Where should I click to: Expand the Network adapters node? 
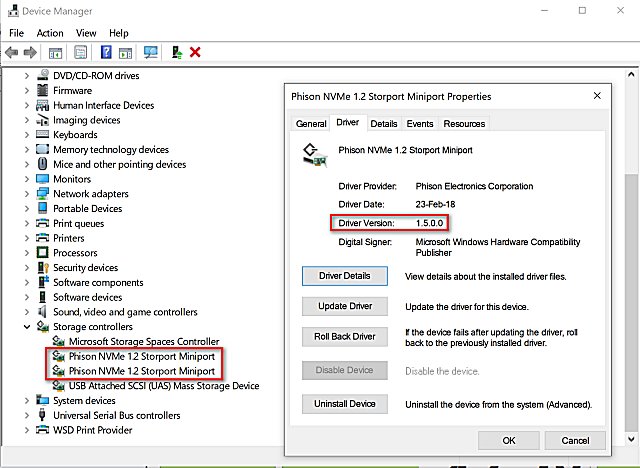[27, 193]
